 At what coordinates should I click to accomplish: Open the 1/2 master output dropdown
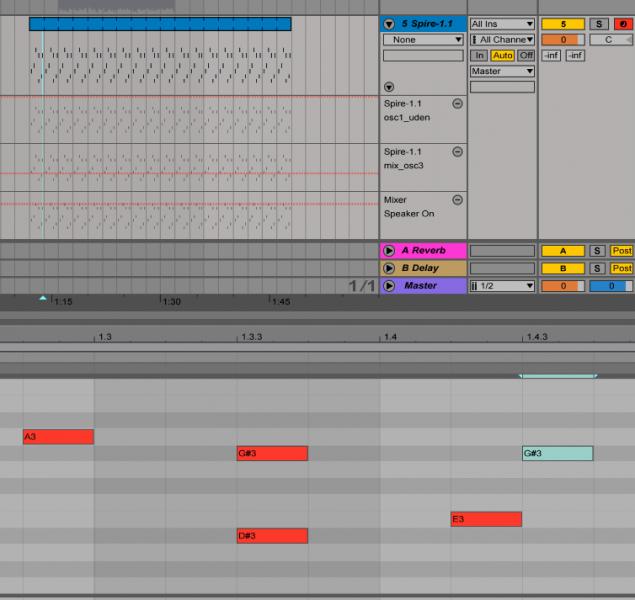click(502, 286)
